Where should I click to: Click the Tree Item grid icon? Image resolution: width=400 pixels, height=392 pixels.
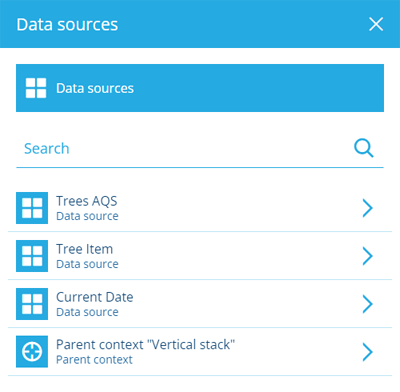32,256
